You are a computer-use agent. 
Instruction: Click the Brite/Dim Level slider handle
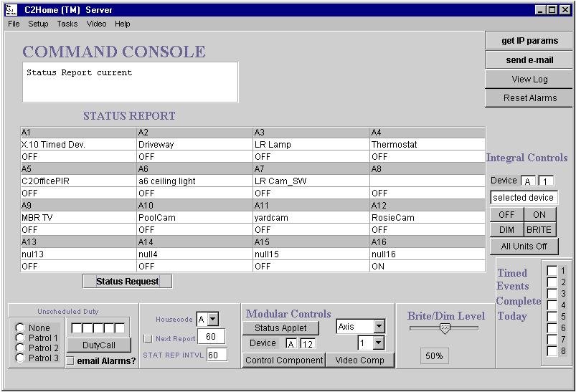pos(445,328)
